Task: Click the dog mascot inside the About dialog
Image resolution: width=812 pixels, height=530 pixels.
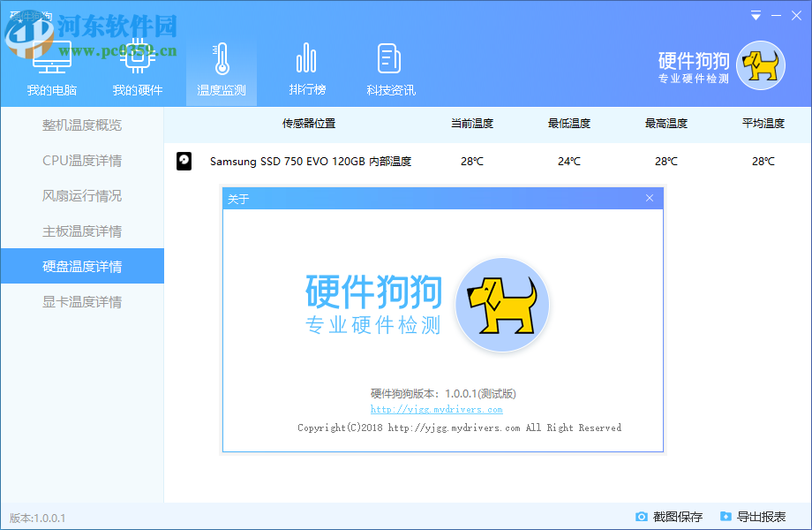Action: pyautogui.click(x=501, y=304)
